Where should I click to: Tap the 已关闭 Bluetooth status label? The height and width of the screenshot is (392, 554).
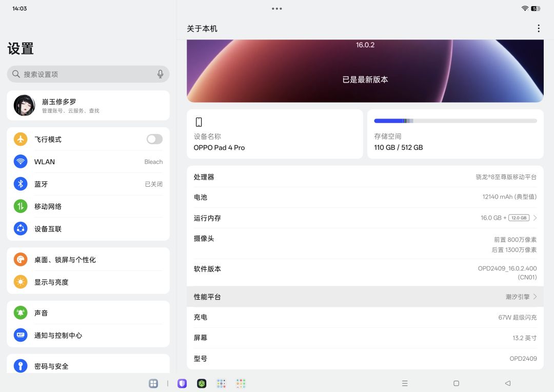pyautogui.click(x=154, y=184)
